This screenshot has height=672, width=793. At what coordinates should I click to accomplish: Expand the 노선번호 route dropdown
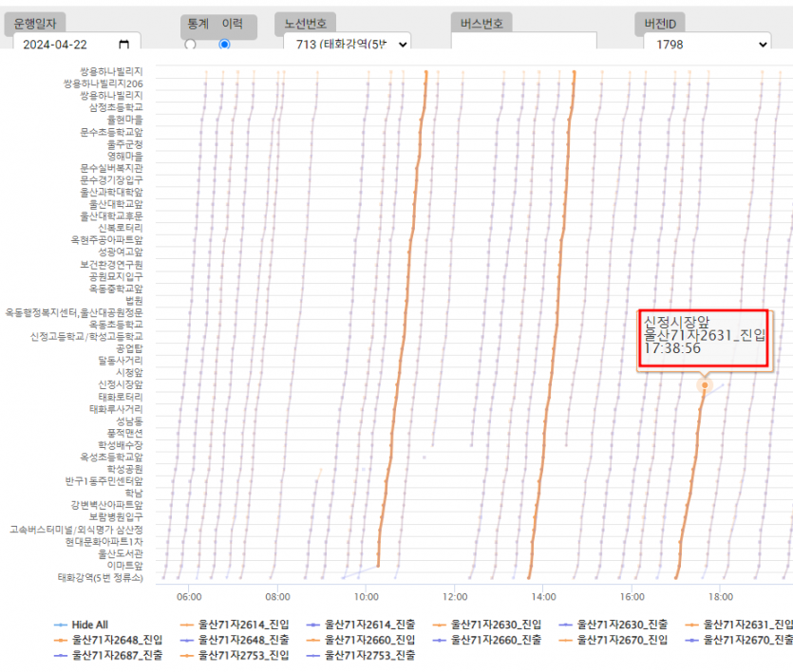347,45
